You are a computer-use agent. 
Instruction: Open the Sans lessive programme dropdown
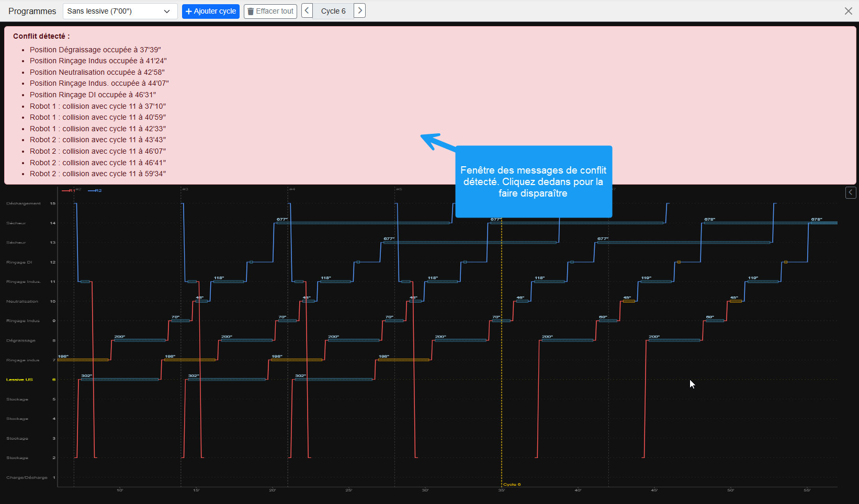click(x=120, y=11)
